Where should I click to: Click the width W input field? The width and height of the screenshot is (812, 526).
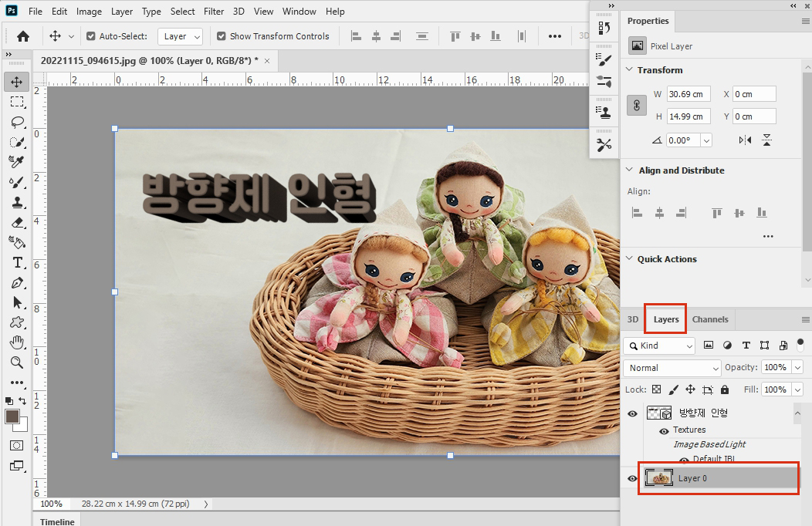tap(689, 94)
